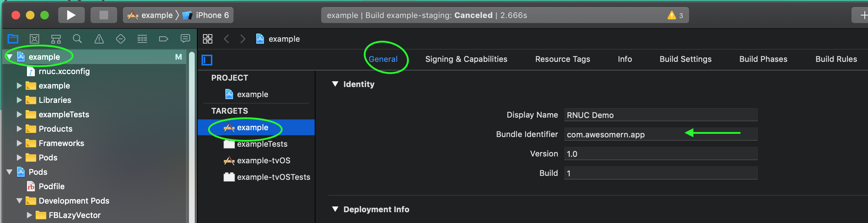Click the build status activity bar

(x=505, y=15)
